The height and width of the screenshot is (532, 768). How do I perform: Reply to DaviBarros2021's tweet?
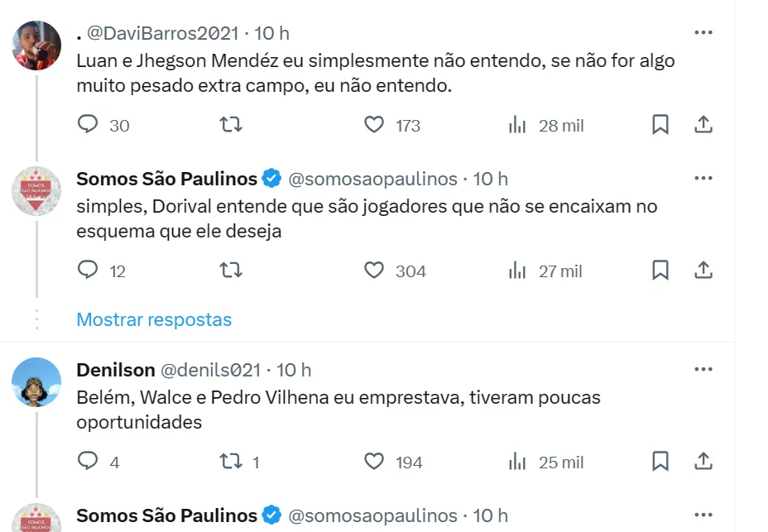(89, 125)
